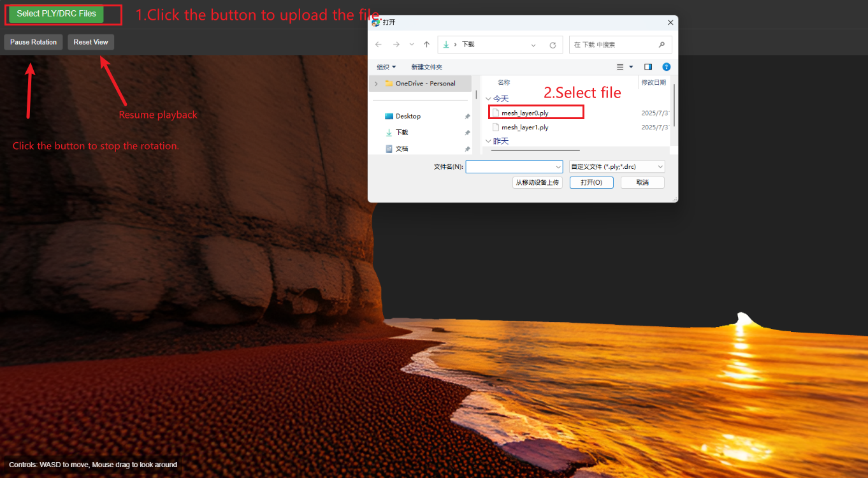
Task: Click the Select PLY/DRC Files button
Action: coord(56,13)
